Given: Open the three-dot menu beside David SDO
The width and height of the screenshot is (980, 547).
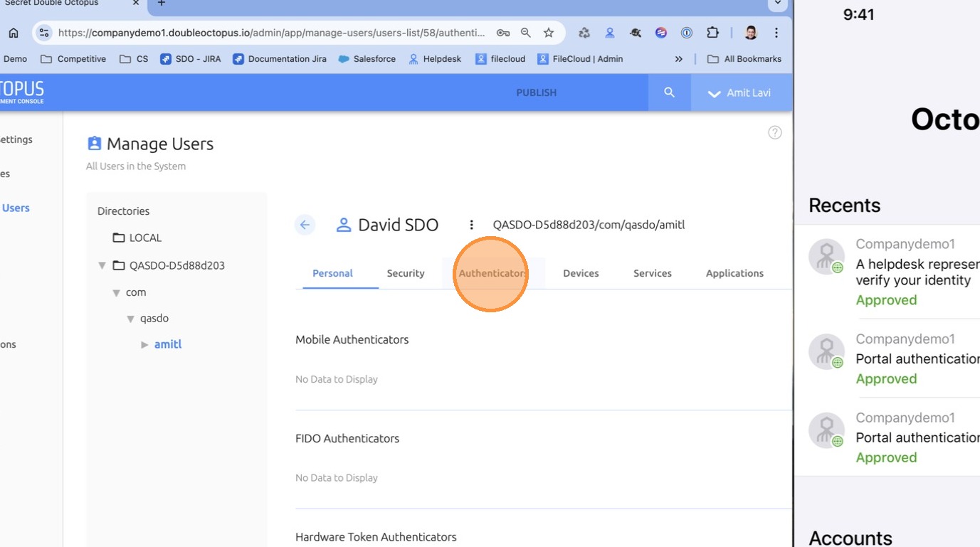Looking at the screenshot, I should click(x=471, y=225).
